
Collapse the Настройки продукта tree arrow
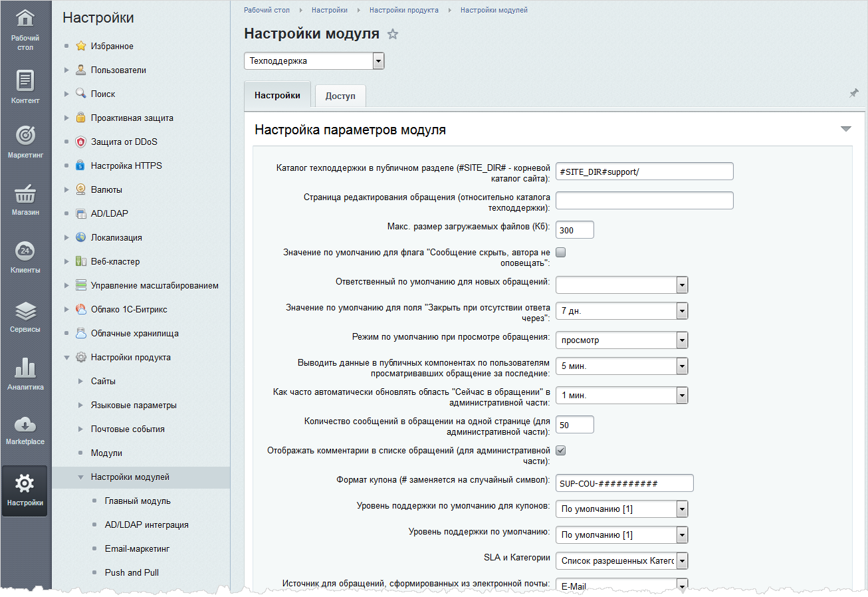[x=66, y=357]
